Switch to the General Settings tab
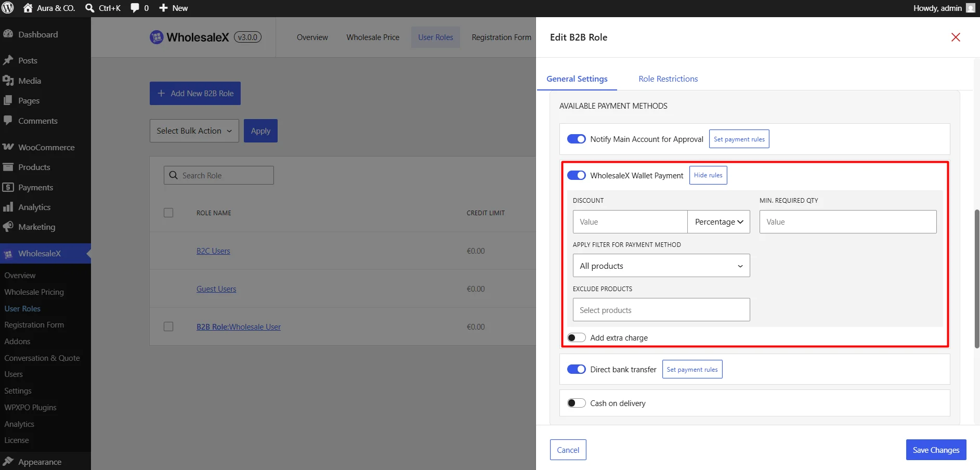The image size is (980, 470). coord(577,79)
